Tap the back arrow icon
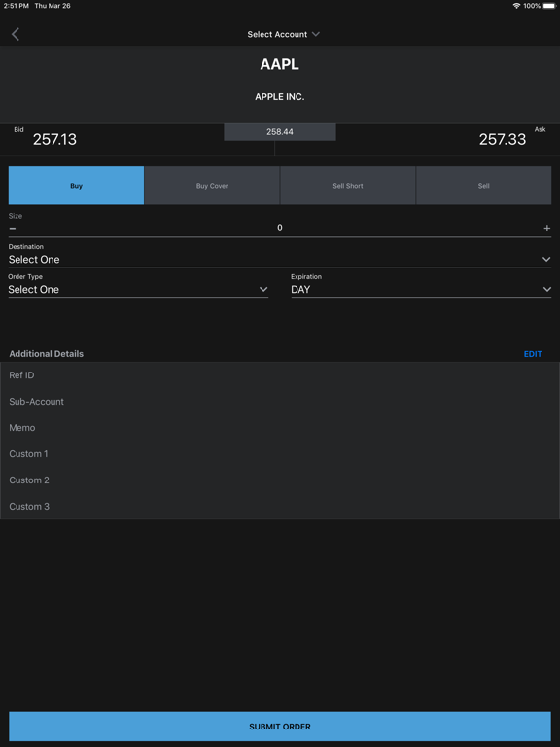Screen dimensions: 560x747 click(x=16, y=34)
